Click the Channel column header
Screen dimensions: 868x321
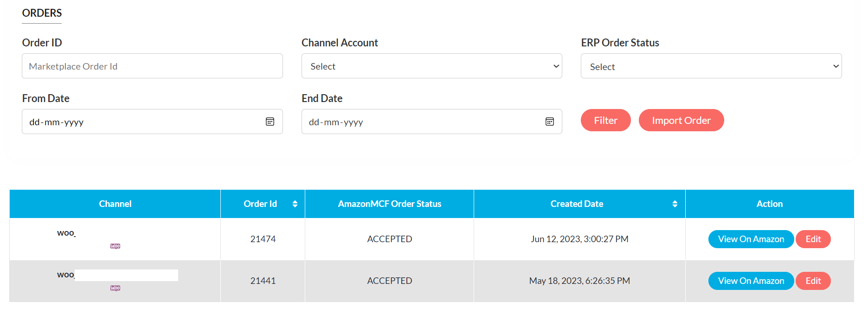(115, 204)
